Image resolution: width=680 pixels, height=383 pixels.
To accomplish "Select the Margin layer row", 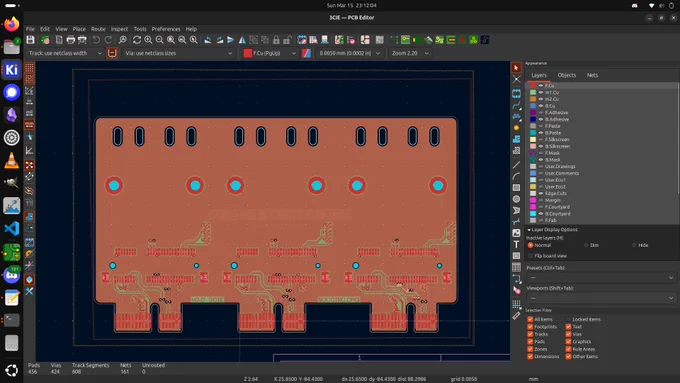I will pos(601,200).
